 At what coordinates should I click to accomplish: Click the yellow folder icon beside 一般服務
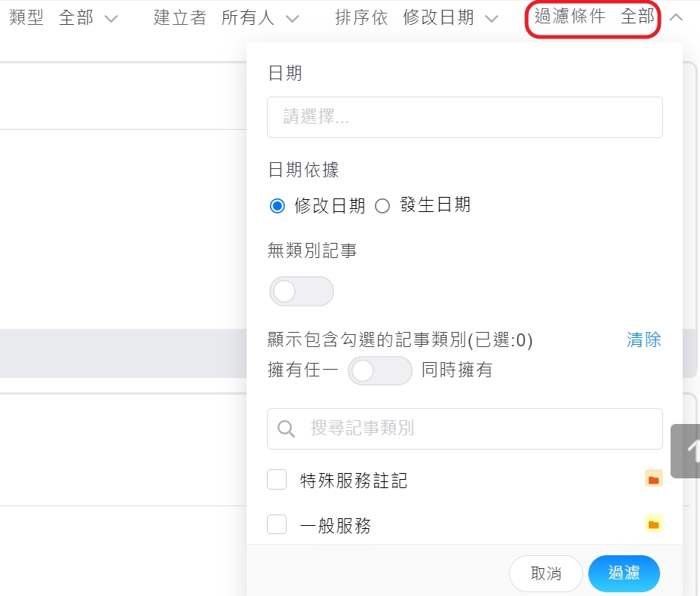point(653,524)
